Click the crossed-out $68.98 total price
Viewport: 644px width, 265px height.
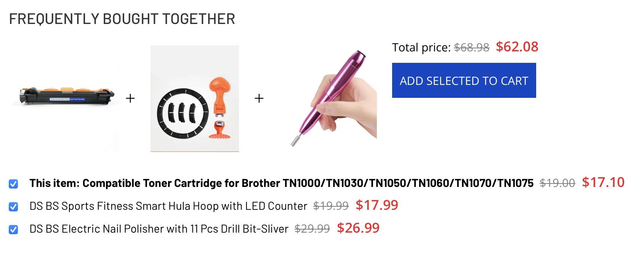471,48
